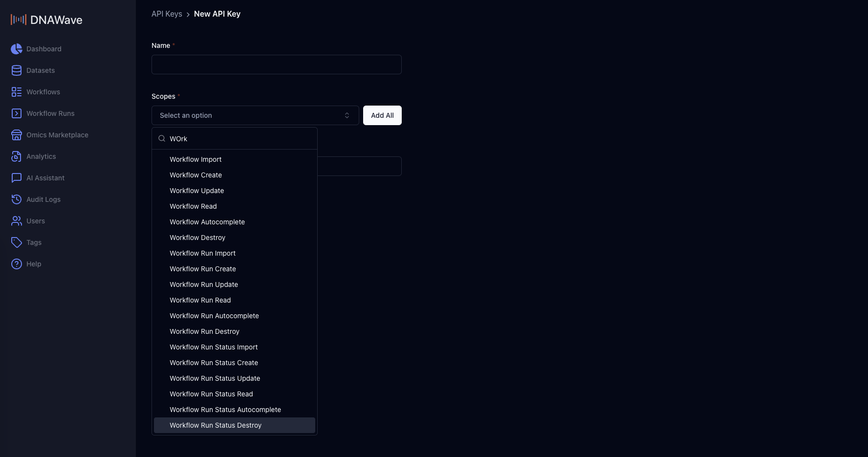
Task: Select the Analytics icon
Action: 16,156
